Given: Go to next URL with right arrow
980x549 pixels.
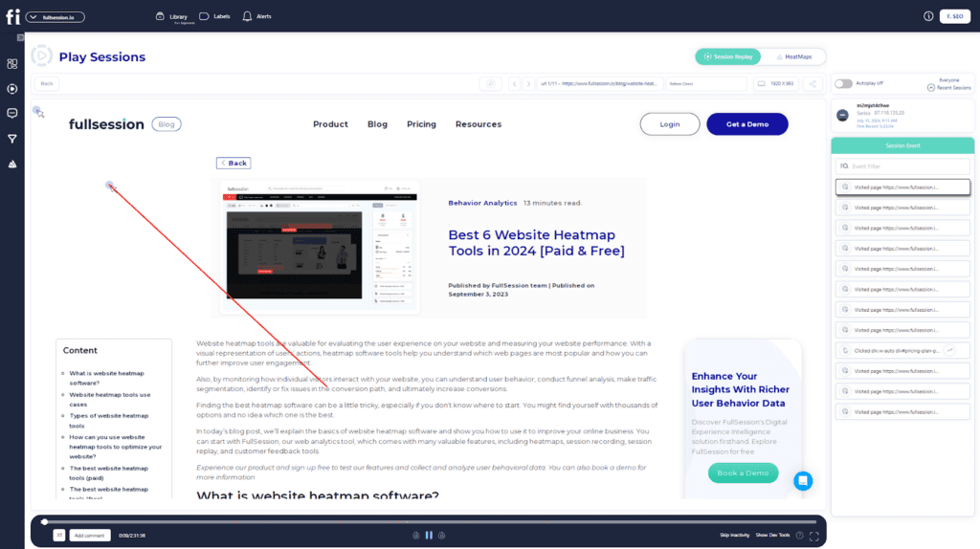Looking at the screenshot, I should pos(527,83).
